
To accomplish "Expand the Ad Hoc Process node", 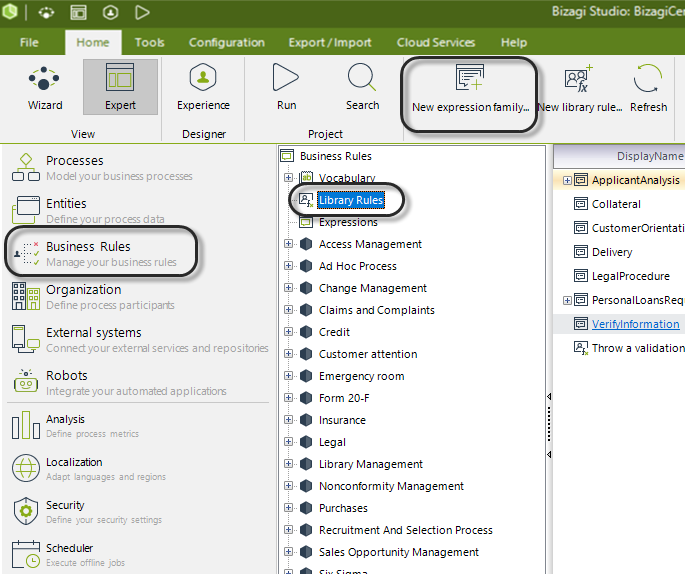I will pos(288,265).
